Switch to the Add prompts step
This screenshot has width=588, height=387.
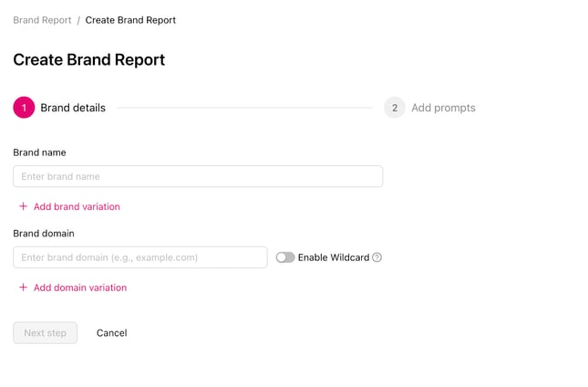click(443, 108)
